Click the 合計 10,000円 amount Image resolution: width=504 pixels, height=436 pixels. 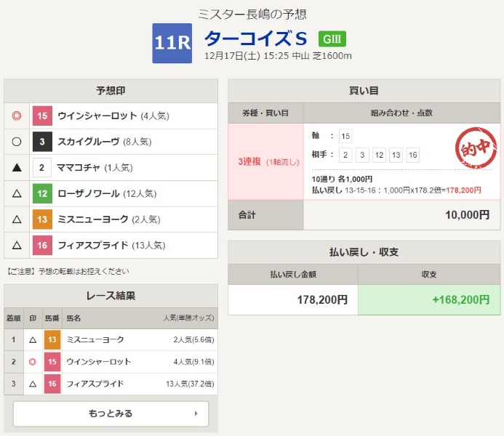pyautogui.click(x=468, y=215)
